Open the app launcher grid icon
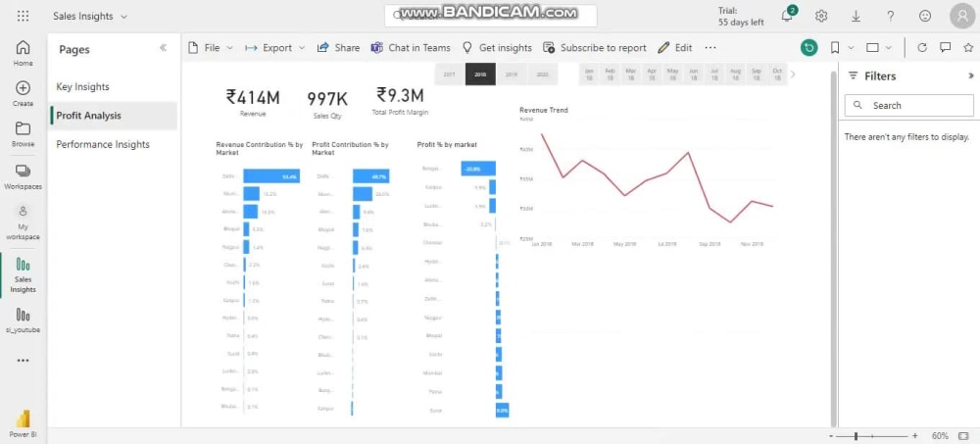Image resolution: width=980 pixels, height=444 pixels. point(24,17)
